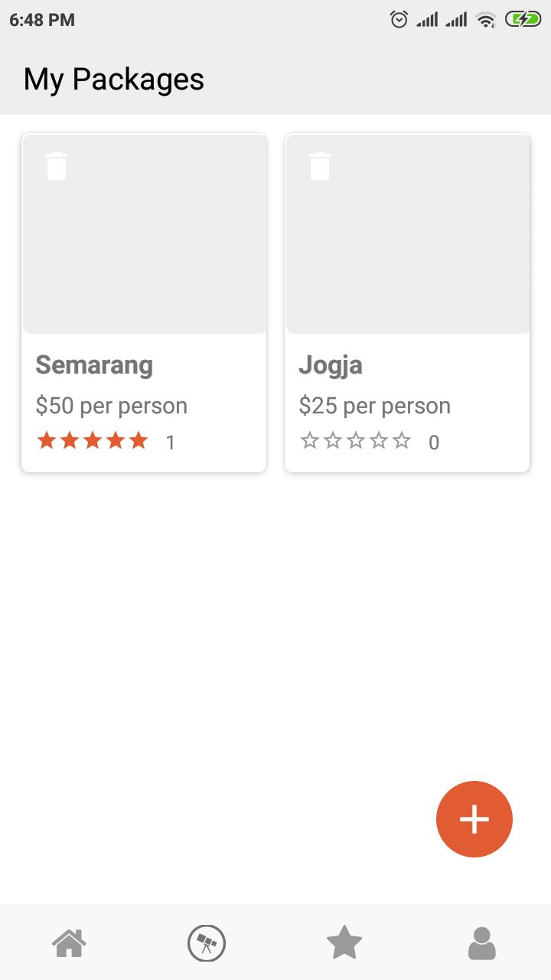Viewport: 551px width, 980px height.
Task: Tap the Jogja package title
Action: tap(331, 365)
